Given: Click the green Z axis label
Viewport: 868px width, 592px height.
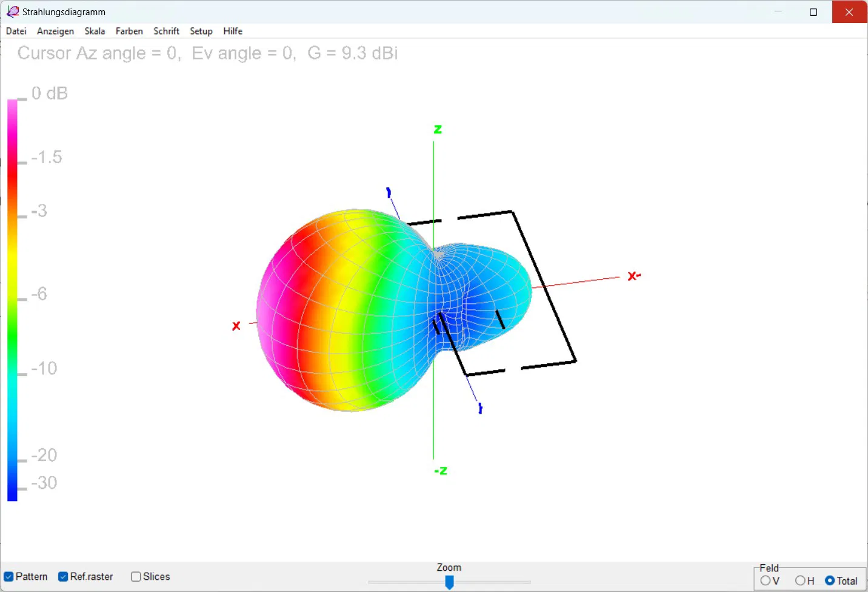Looking at the screenshot, I should coord(438,129).
